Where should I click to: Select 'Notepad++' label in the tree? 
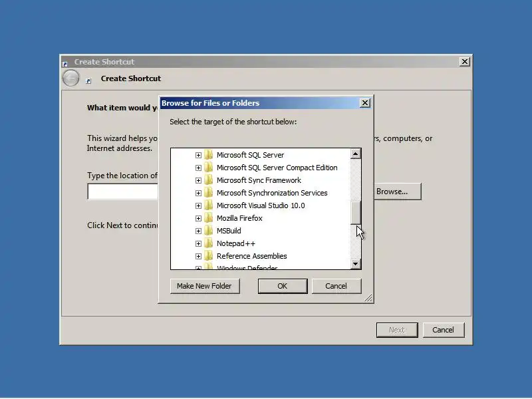point(236,243)
